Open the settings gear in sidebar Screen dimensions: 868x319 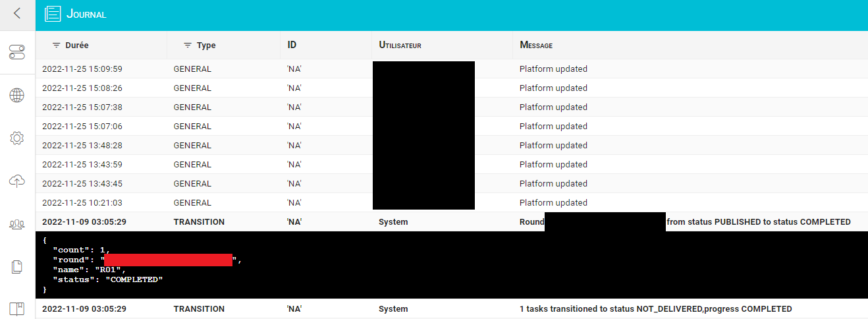[x=17, y=138]
